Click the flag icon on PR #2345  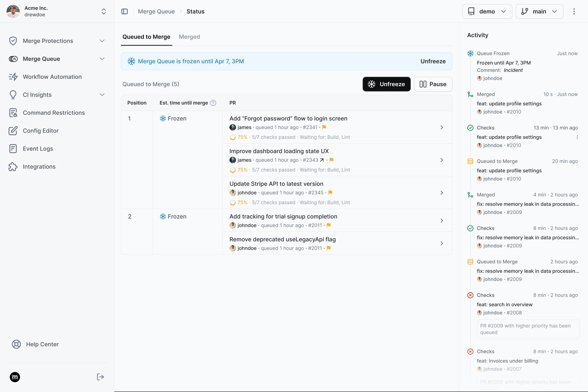[x=330, y=193]
